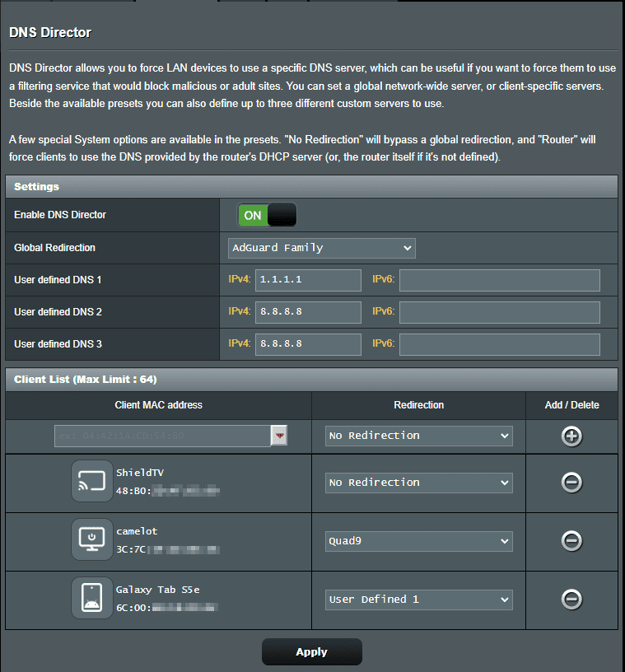Click the User defined DNS 3 IPv6 field
Image resolution: width=625 pixels, height=672 pixels.
(x=499, y=344)
